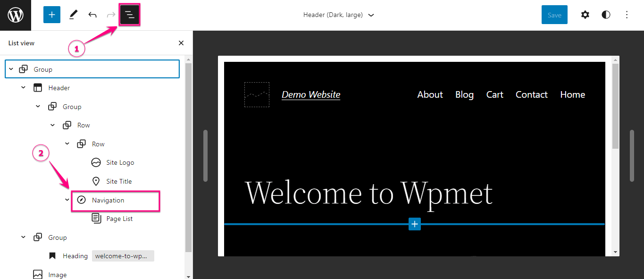
Task: Collapse the outer Row block
Action: 52,125
